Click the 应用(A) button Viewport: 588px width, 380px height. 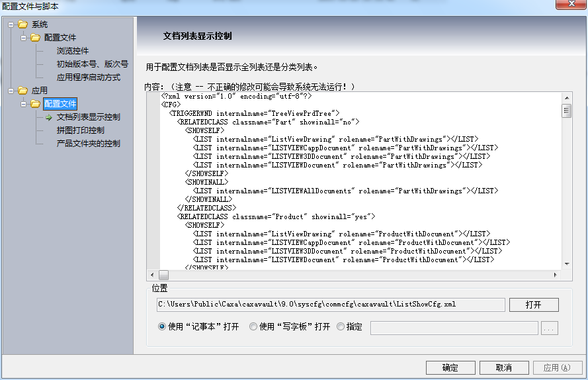coord(558,367)
